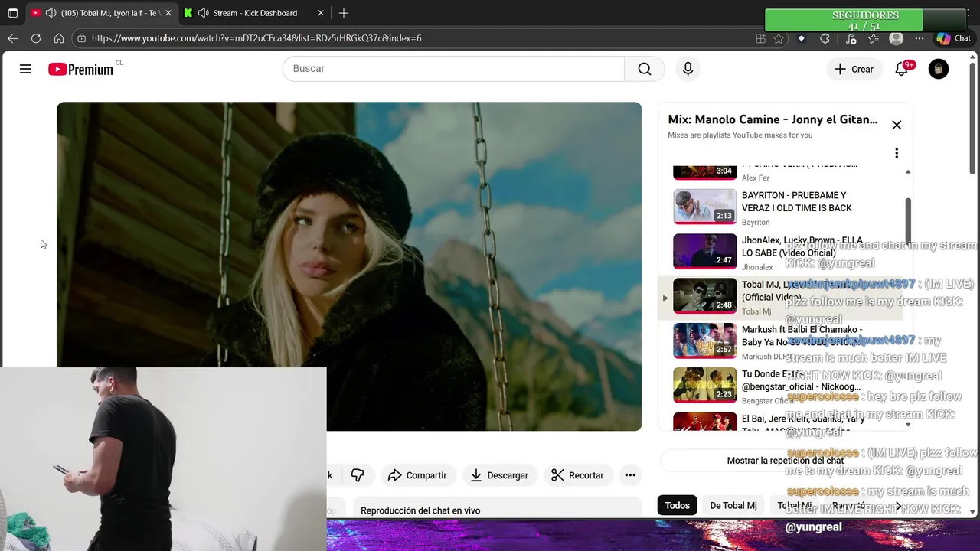Screen dimensions: 980x551
Task: Click the dark diamond extension icon in toolbar
Action: coord(802,38)
